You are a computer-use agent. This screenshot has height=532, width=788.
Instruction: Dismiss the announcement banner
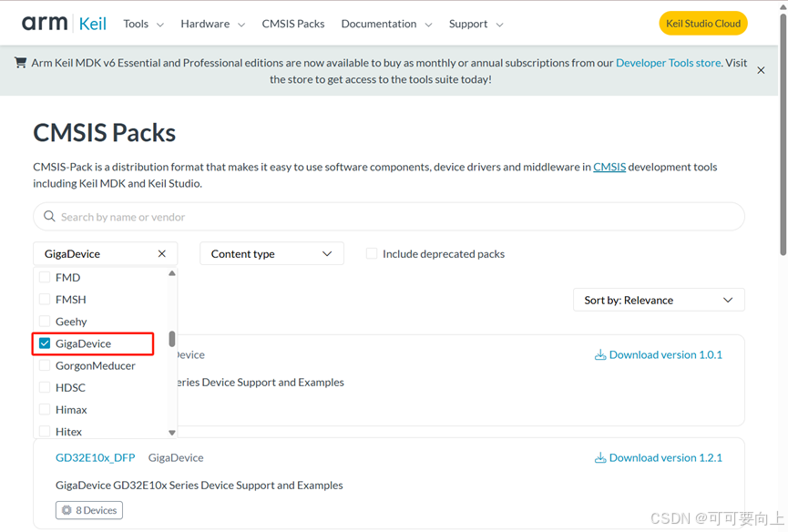point(761,70)
